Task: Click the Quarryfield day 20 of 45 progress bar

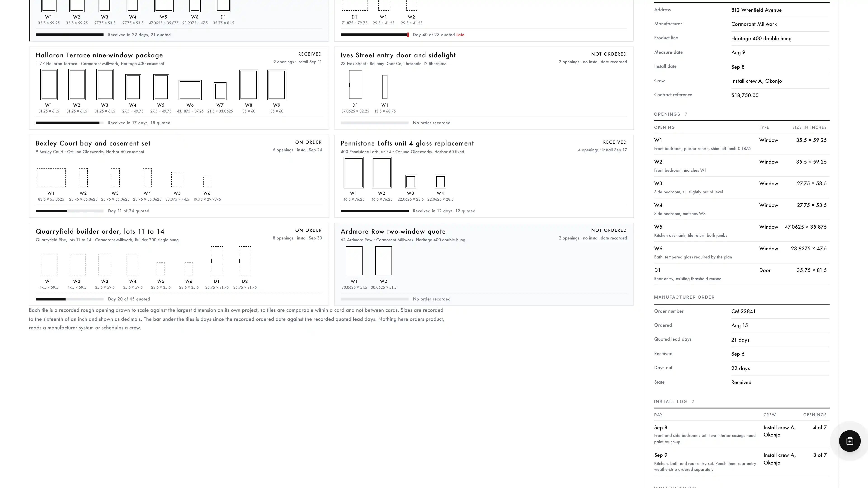Action: click(x=69, y=299)
